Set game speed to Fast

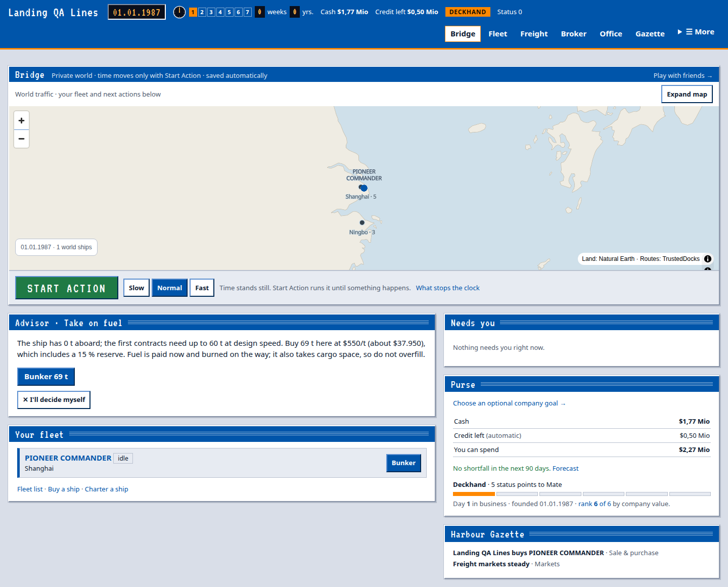tap(202, 288)
